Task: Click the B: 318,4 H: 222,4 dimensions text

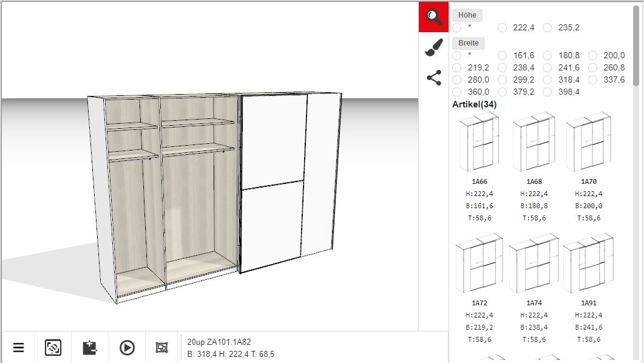Action: point(231,354)
